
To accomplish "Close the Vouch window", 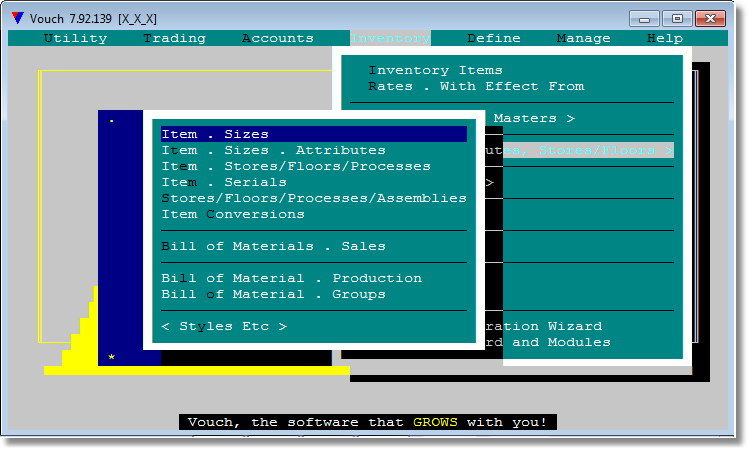I will point(710,19).
